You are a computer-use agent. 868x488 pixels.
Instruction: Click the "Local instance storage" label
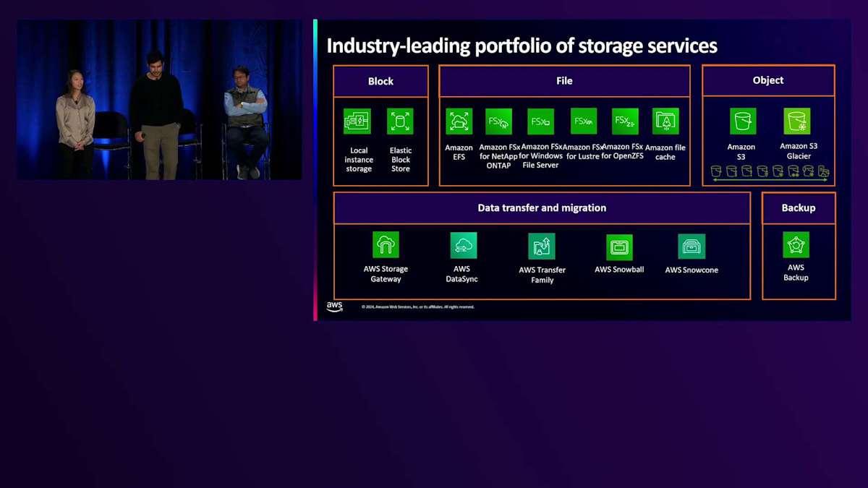point(359,160)
